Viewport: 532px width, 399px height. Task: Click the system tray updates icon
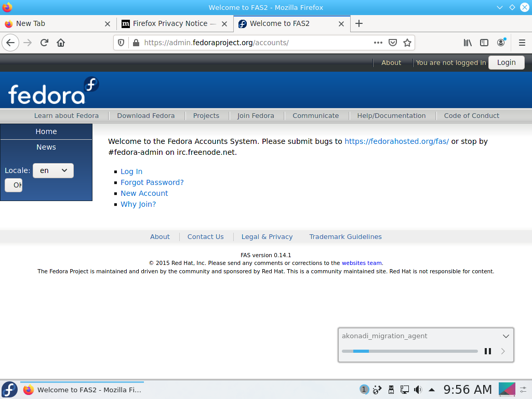tap(377, 390)
